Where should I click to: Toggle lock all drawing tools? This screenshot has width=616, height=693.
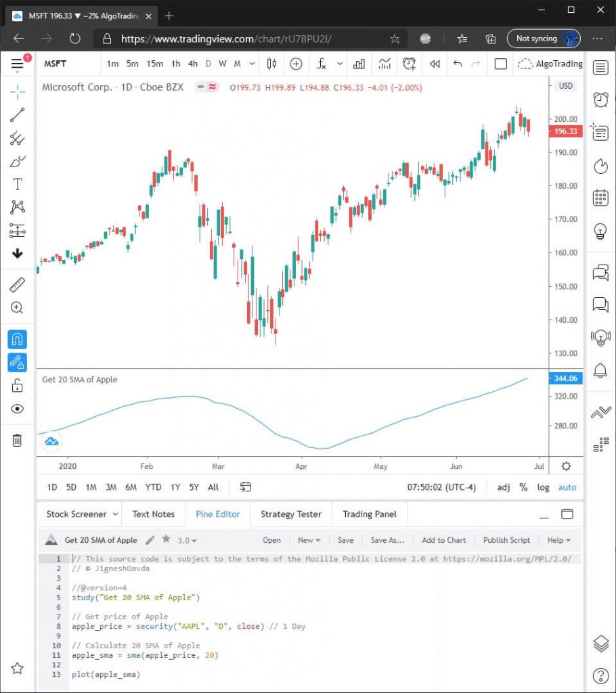[x=17, y=386]
